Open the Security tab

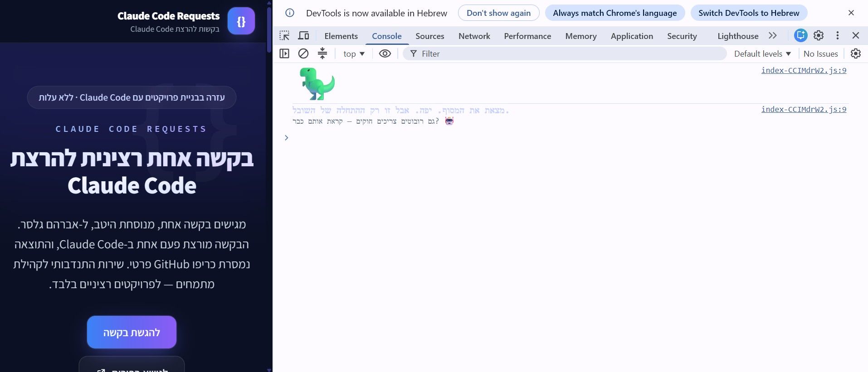click(x=682, y=36)
